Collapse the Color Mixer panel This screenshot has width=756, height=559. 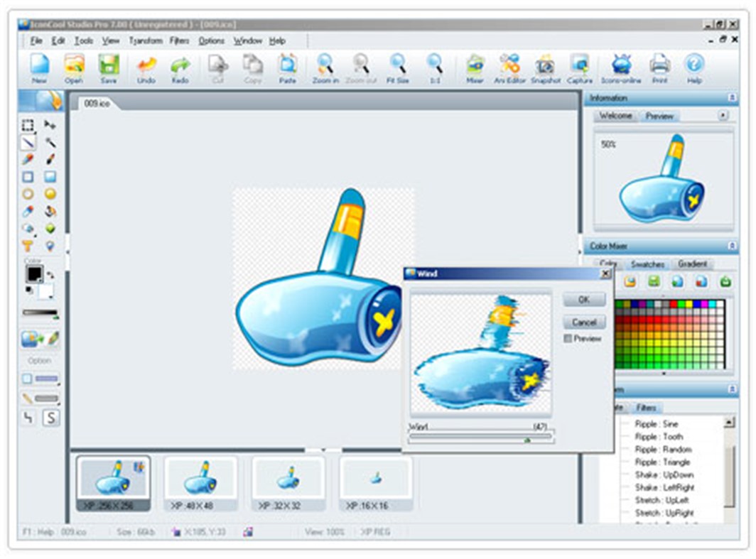(x=732, y=246)
